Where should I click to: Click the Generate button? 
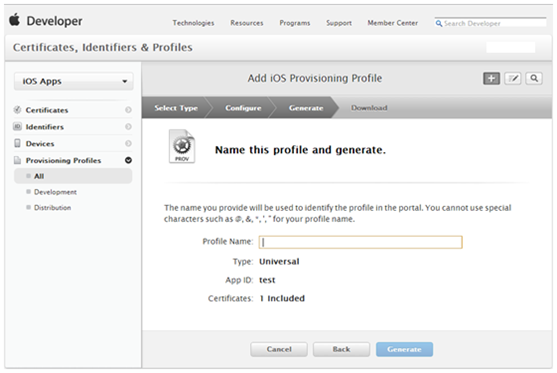[404, 349]
